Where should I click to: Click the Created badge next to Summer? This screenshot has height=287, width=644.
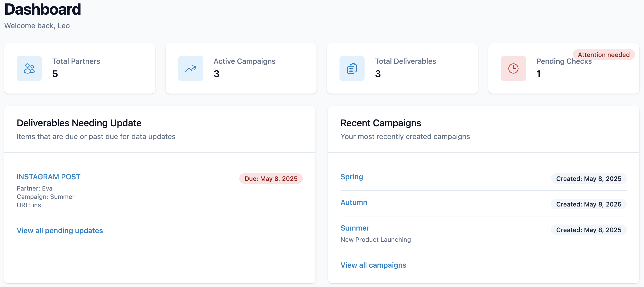click(588, 230)
